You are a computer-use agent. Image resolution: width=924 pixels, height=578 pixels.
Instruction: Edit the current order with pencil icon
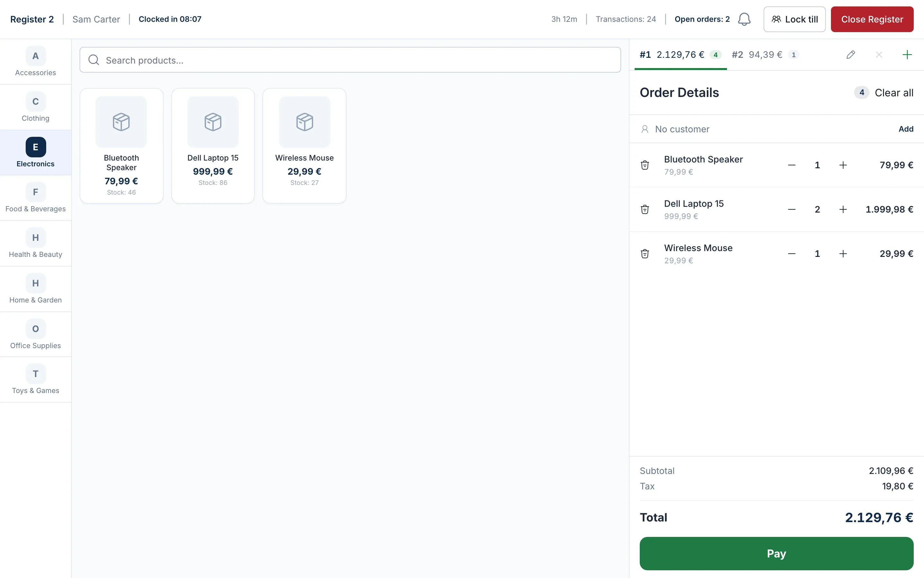tap(851, 55)
